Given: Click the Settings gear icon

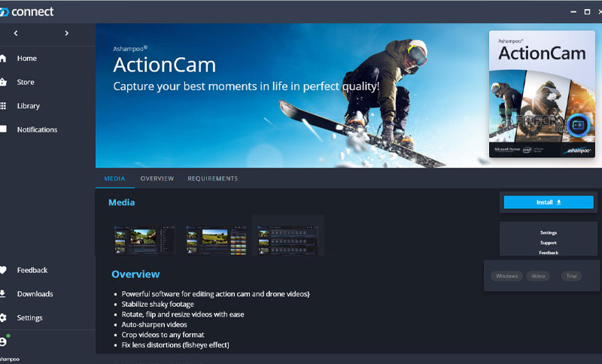Looking at the screenshot, I should click(3, 317).
